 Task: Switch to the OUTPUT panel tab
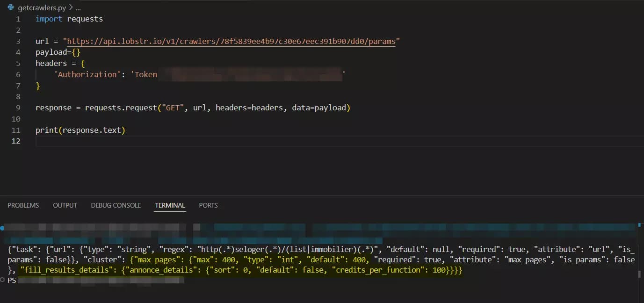[x=65, y=205]
